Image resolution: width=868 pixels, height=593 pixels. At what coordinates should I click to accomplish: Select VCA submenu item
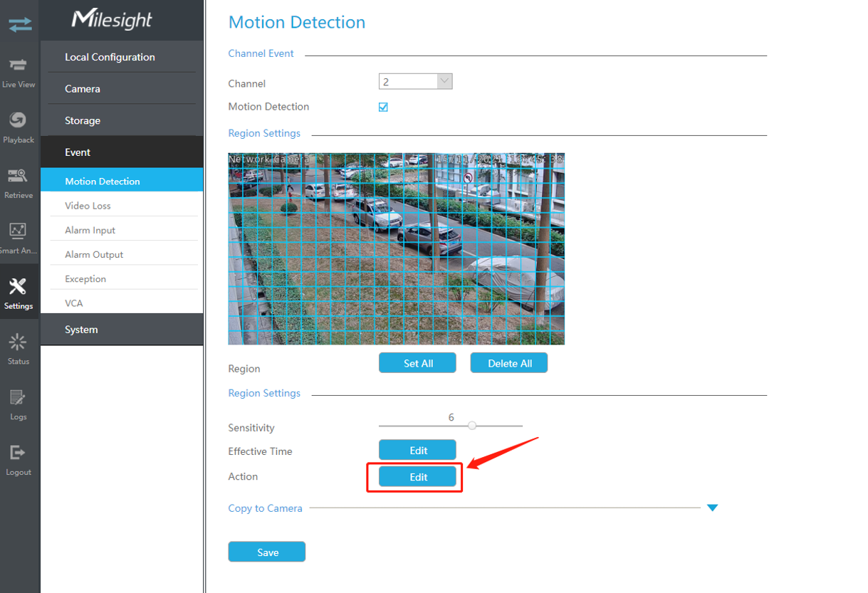pyautogui.click(x=122, y=303)
